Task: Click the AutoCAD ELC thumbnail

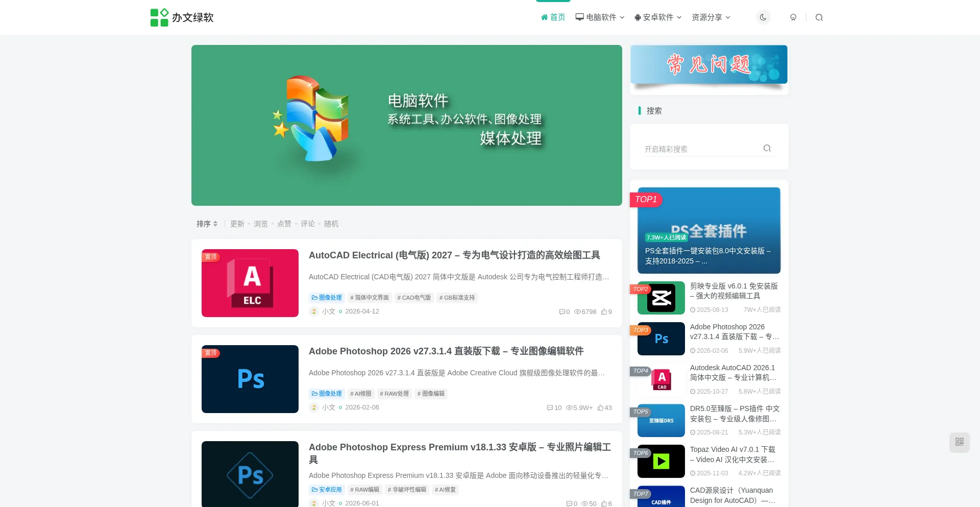Action: tap(250, 283)
